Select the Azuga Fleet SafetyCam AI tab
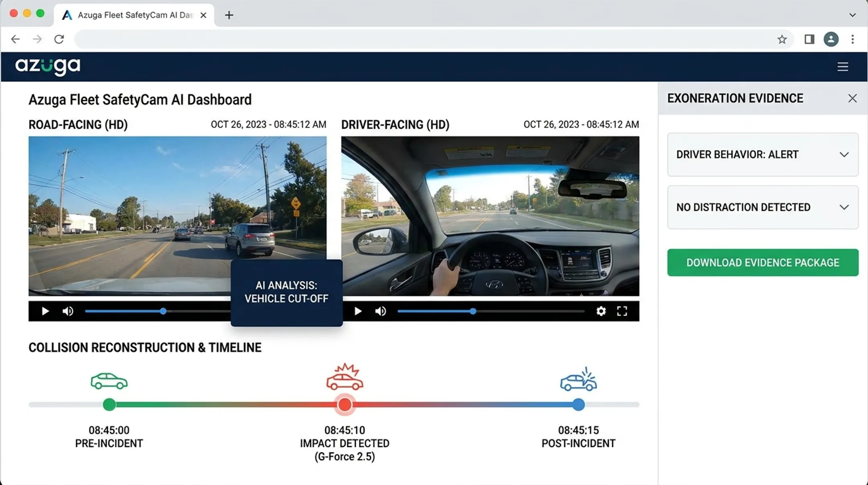 coord(134,15)
